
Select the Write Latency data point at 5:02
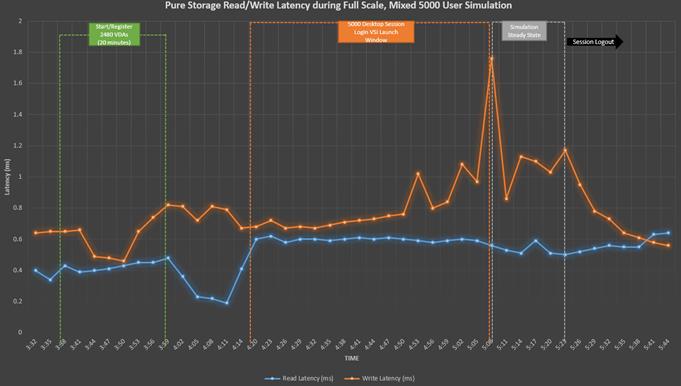[462, 164]
